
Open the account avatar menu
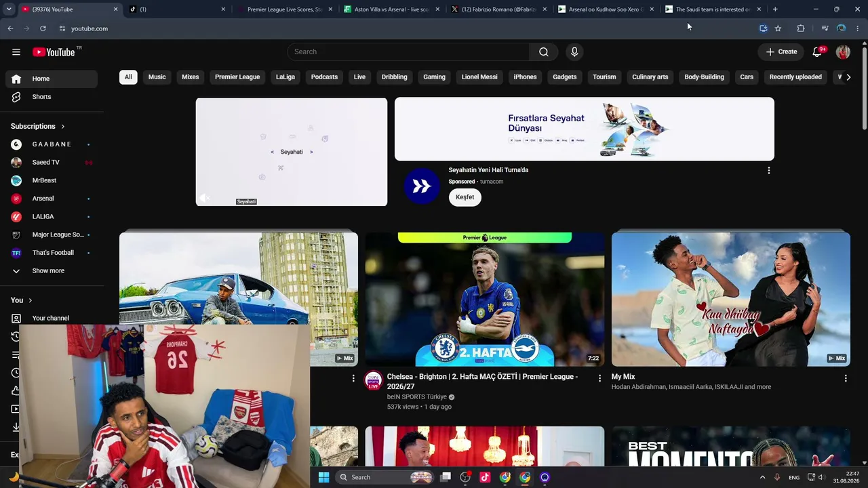coord(843,52)
